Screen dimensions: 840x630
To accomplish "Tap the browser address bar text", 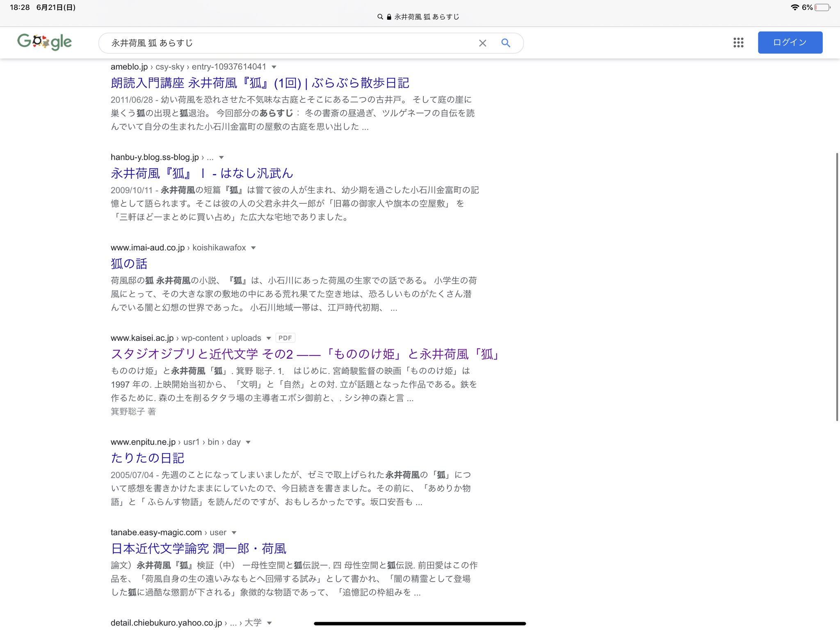I will (x=427, y=17).
